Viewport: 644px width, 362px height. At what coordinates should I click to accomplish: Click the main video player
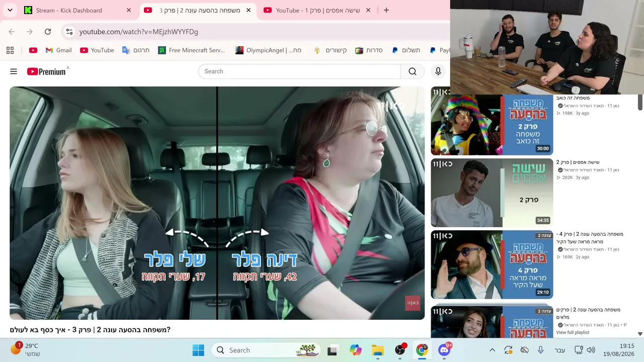click(x=217, y=203)
